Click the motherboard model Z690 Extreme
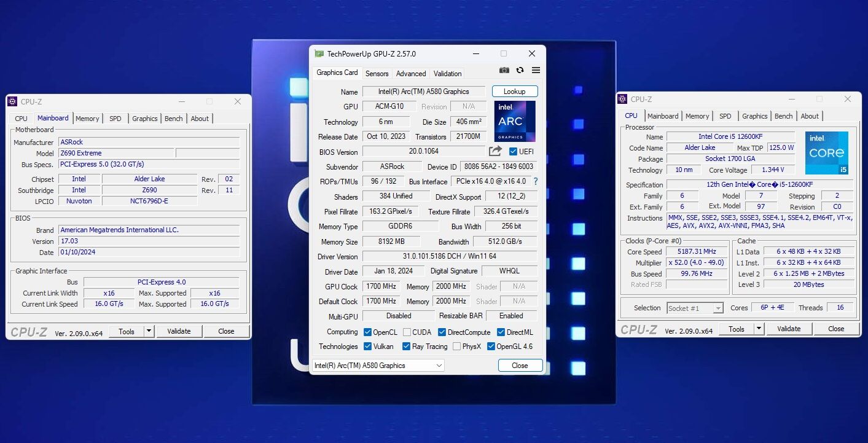 [116, 153]
